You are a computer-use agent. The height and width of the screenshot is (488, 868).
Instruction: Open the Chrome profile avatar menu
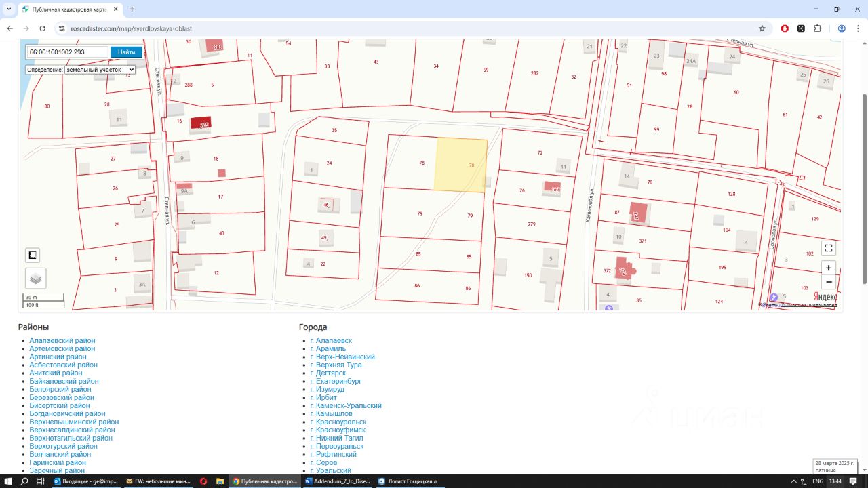(x=842, y=28)
